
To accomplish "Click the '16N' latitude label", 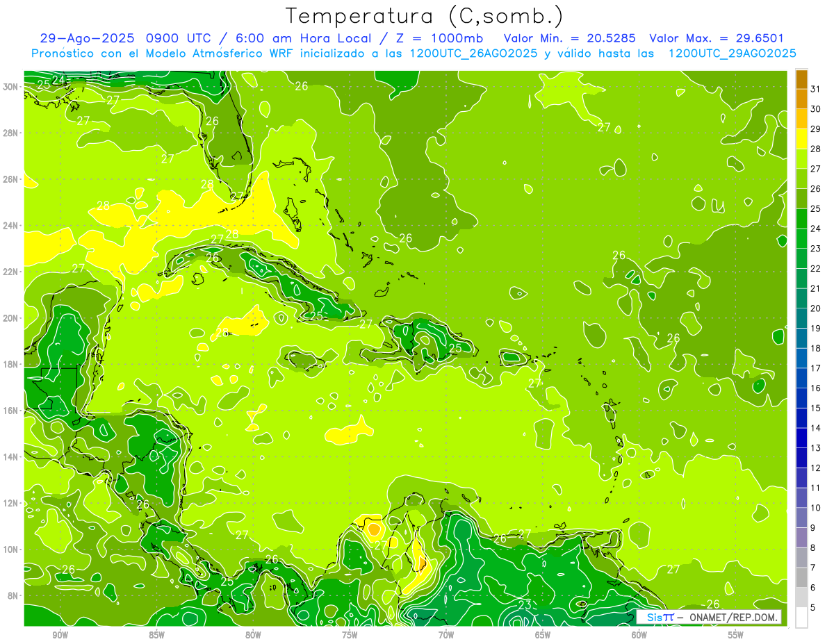I will click(x=12, y=411).
